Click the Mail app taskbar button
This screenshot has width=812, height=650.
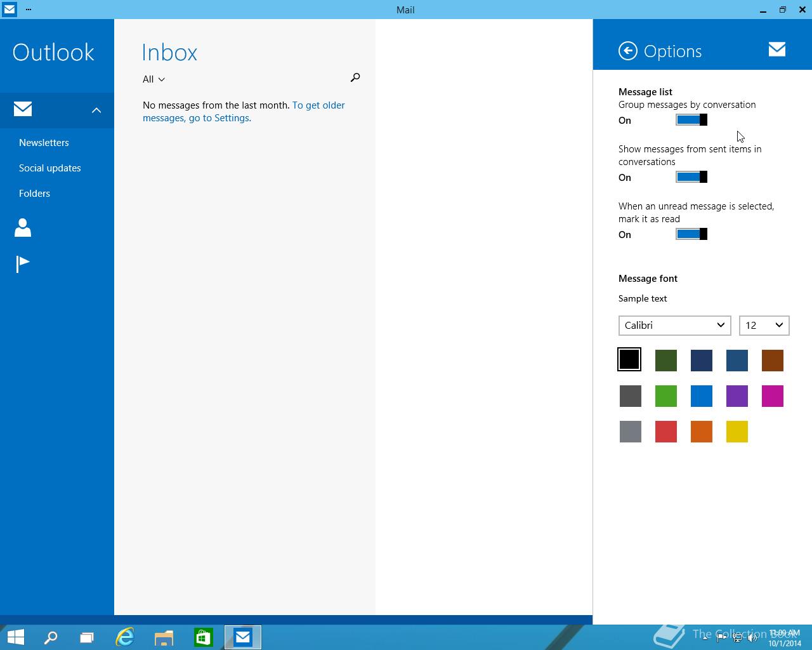[x=242, y=637]
